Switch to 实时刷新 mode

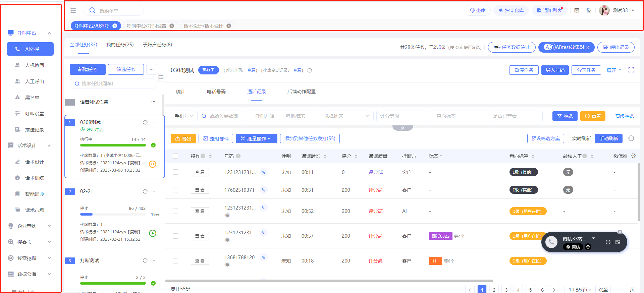pyautogui.click(x=582, y=138)
